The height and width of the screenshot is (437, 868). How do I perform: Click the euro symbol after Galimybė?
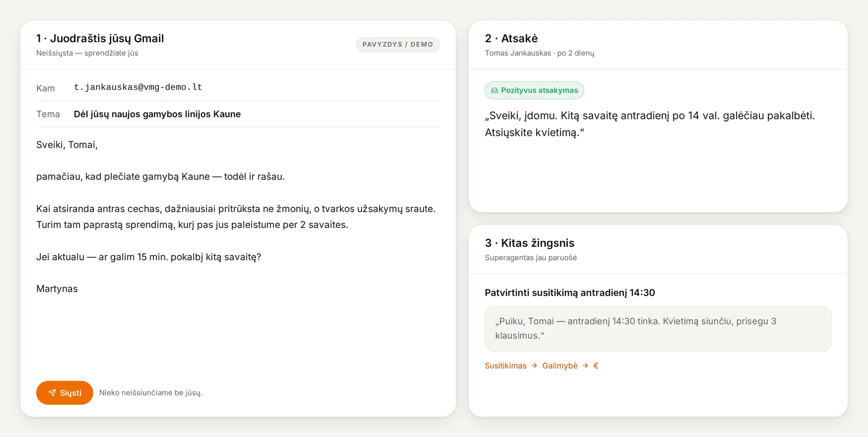(596, 366)
